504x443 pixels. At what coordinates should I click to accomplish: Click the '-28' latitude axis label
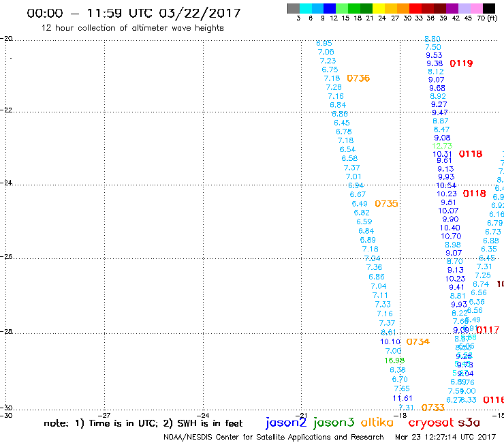coord(6,331)
